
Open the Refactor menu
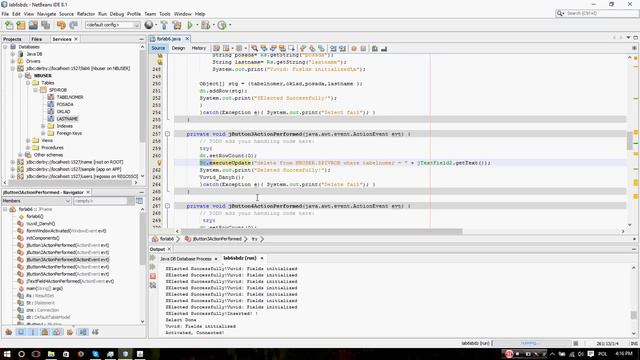tap(86, 14)
